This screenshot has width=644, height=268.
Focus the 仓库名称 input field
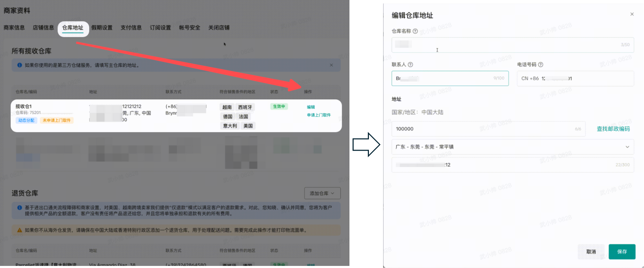click(x=512, y=45)
